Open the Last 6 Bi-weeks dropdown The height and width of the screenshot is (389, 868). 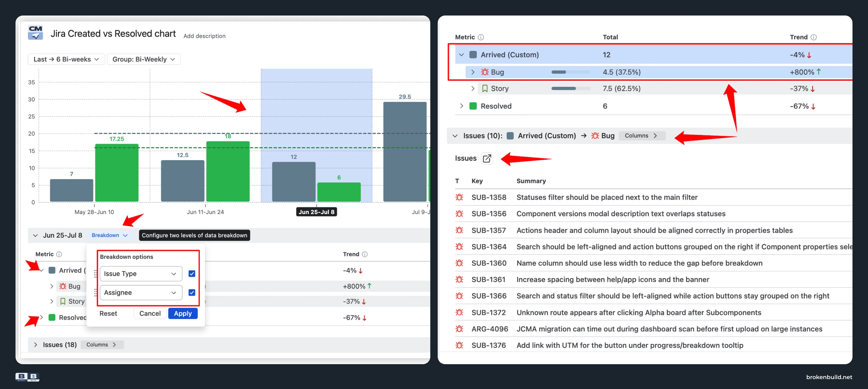coord(66,59)
